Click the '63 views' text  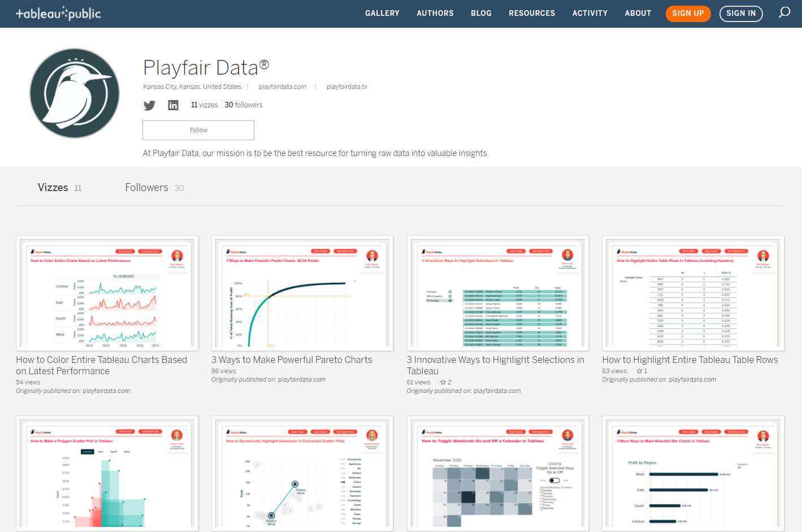coord(614,371)
